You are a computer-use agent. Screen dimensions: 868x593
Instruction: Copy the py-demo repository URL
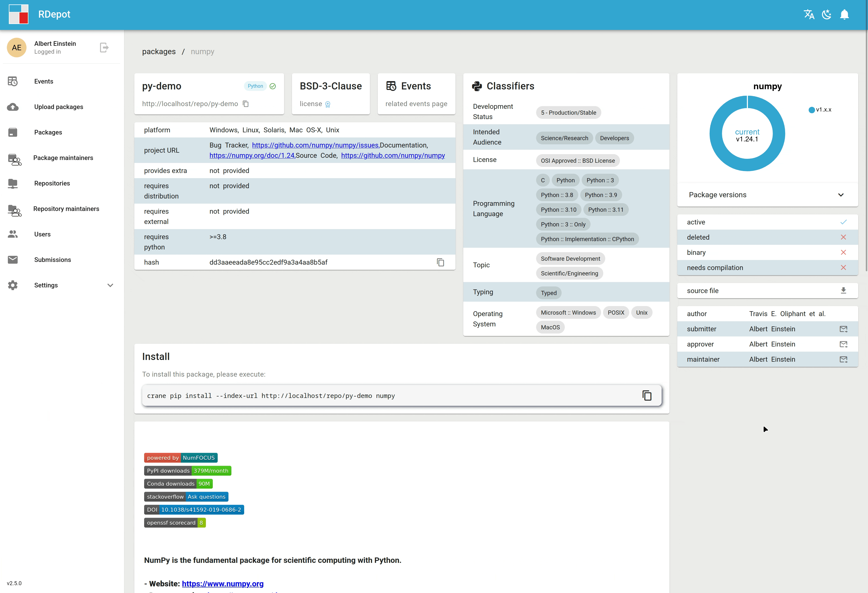246,104
